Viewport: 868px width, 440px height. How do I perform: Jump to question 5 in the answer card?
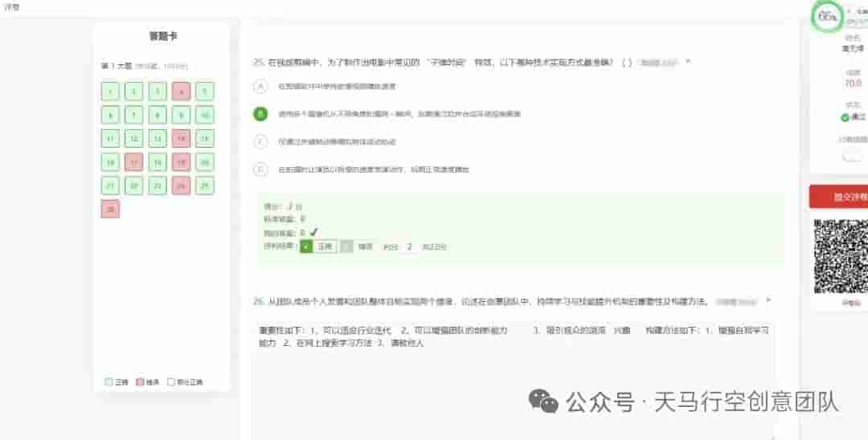pyautogui.click(x=205, y=92)
